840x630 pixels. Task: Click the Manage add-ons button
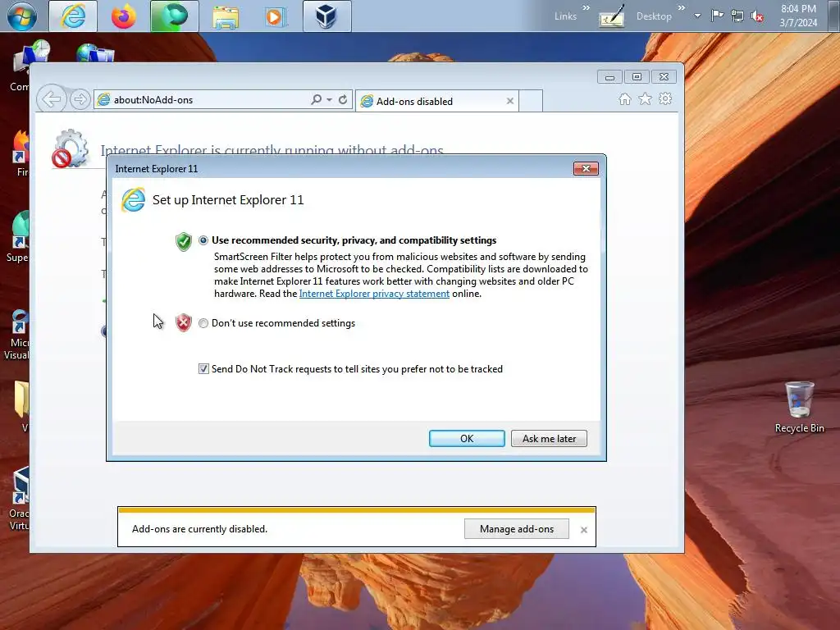pyautogui.click(x=517, y=529)
